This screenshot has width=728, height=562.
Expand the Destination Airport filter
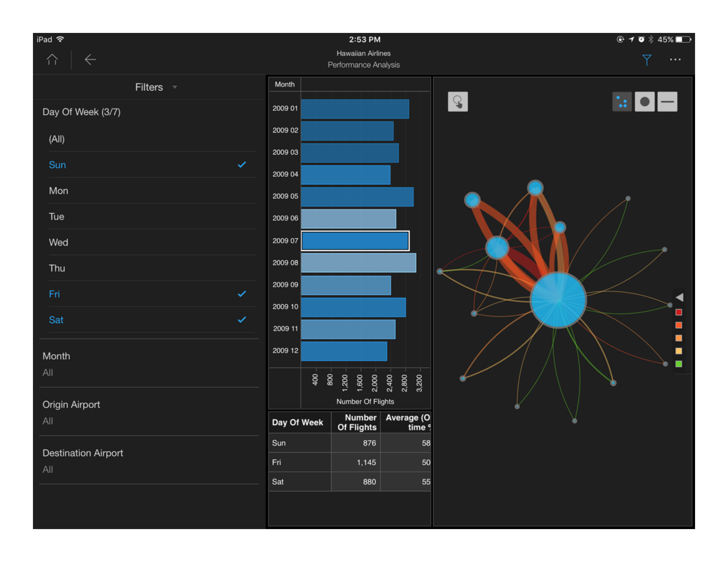click(149, 460)
